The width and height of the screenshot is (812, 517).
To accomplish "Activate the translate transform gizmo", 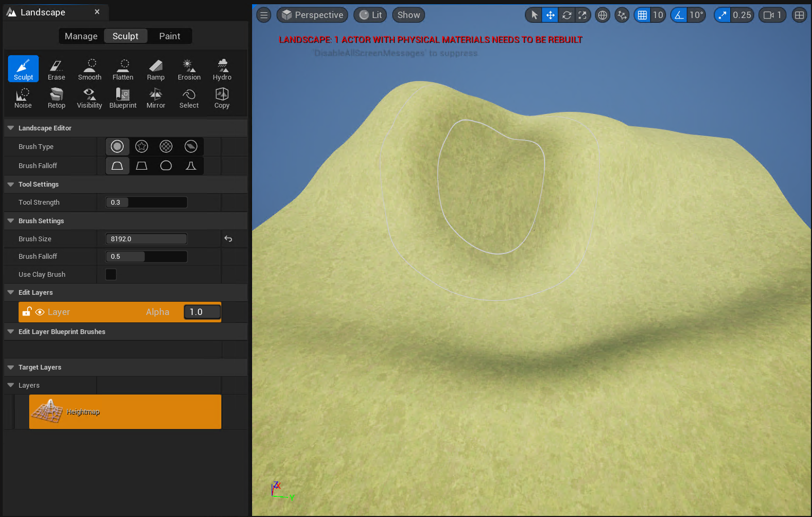I will (x=550, y=15).
